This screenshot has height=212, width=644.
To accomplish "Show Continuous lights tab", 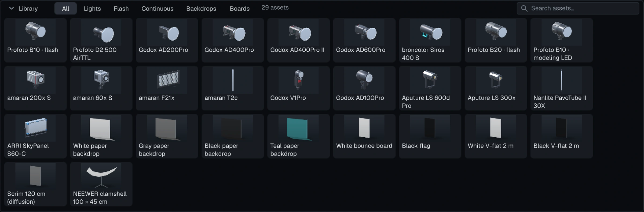I will pos(158,9).
